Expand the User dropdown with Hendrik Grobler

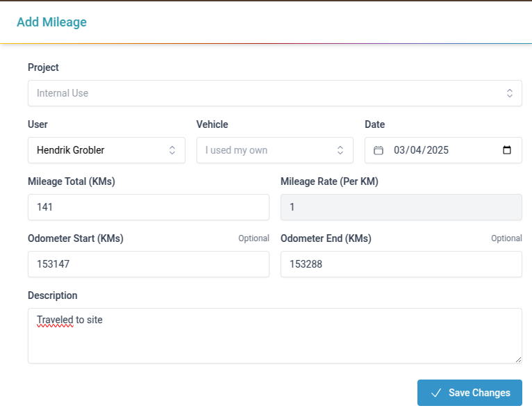(106, 150)
